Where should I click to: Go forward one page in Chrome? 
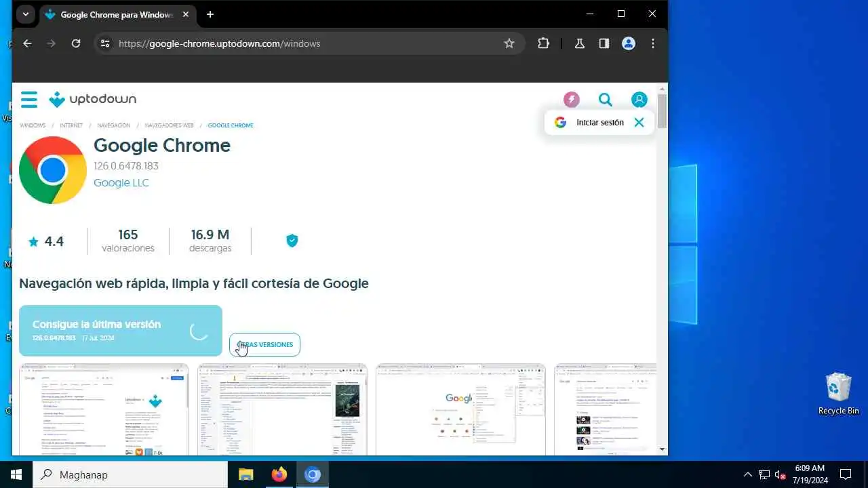tap(52, 43)
